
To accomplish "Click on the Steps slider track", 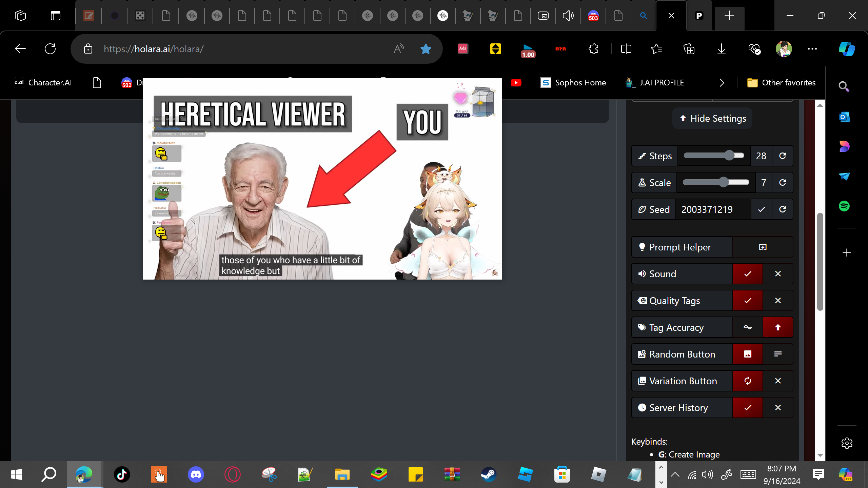I will point(714,156).
